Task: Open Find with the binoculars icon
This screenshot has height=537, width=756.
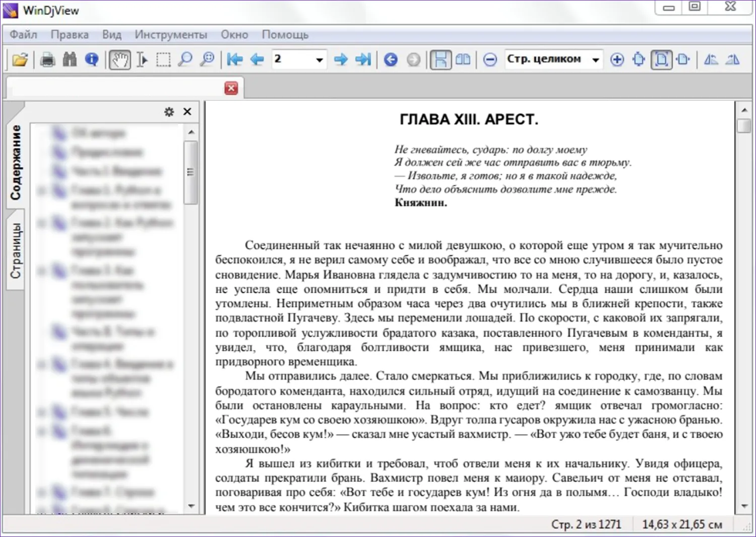Action: point(70,60)
